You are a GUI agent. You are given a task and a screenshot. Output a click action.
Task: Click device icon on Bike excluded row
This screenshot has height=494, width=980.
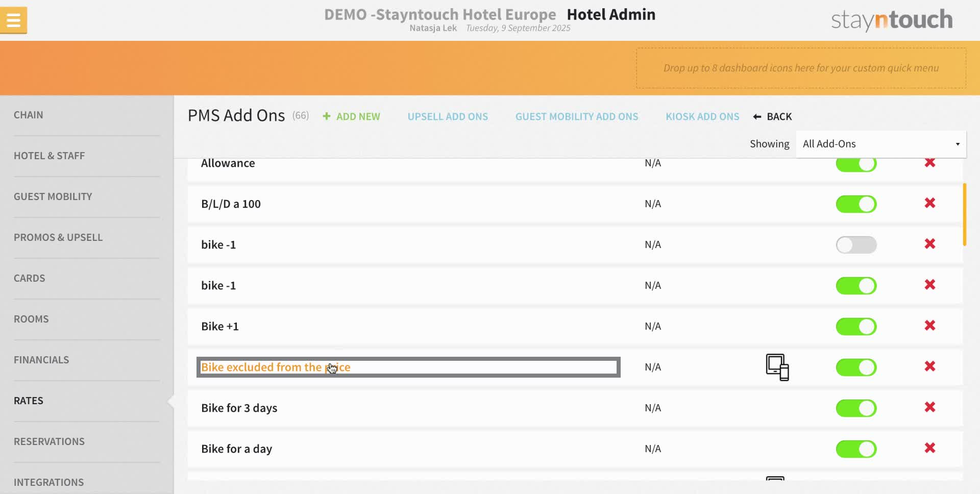777,367
